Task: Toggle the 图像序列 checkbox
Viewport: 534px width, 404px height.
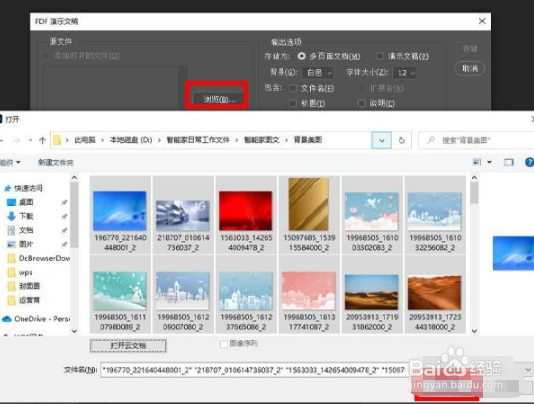Action: (224, 344)
